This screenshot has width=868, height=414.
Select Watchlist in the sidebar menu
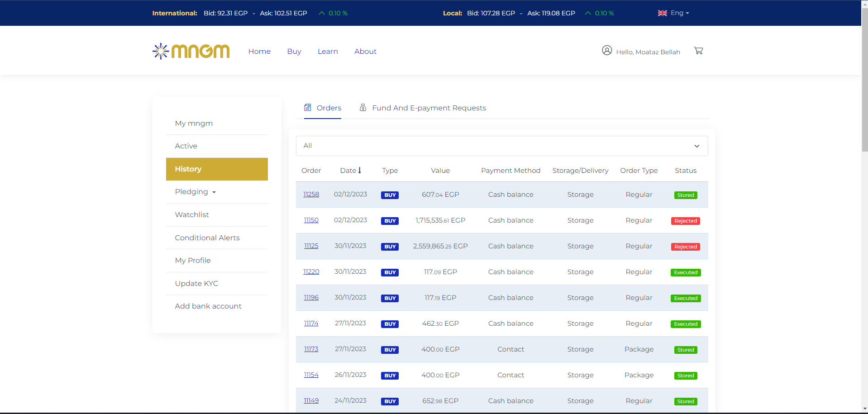(192, 214)
